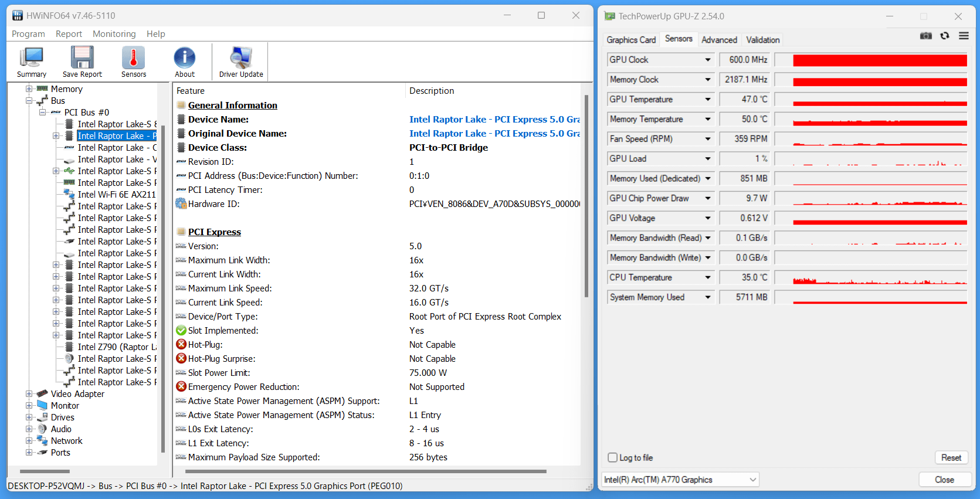
Task: Click the Emergency Power Reduction red X icon
Action: coord(181,386)
